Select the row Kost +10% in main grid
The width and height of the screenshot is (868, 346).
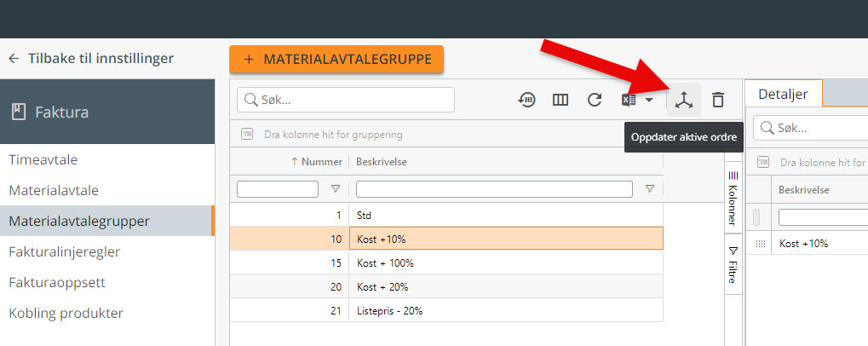click(446, 239)
